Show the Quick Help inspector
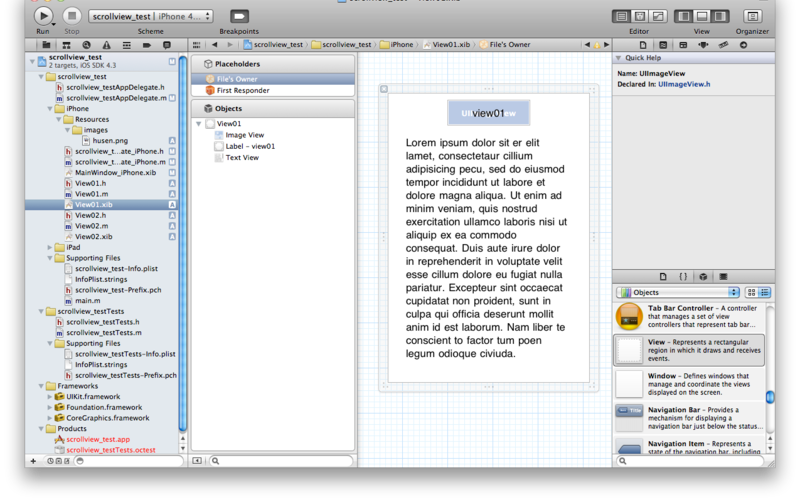Image resolution: width=800 pixels, height=502 pixels. click(663, 45)
